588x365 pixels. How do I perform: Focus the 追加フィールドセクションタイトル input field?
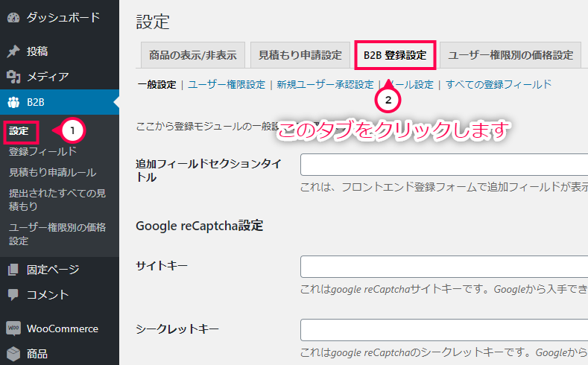pos(444,165)
